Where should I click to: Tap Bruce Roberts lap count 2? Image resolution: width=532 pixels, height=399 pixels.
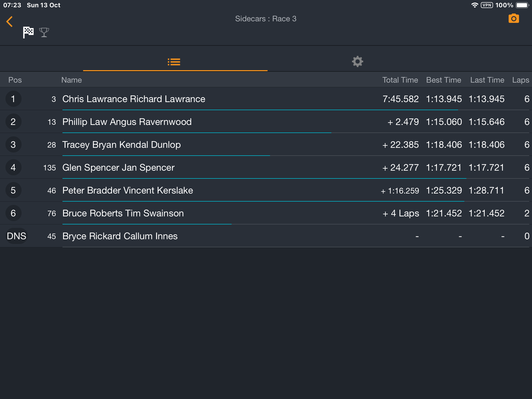527,213
